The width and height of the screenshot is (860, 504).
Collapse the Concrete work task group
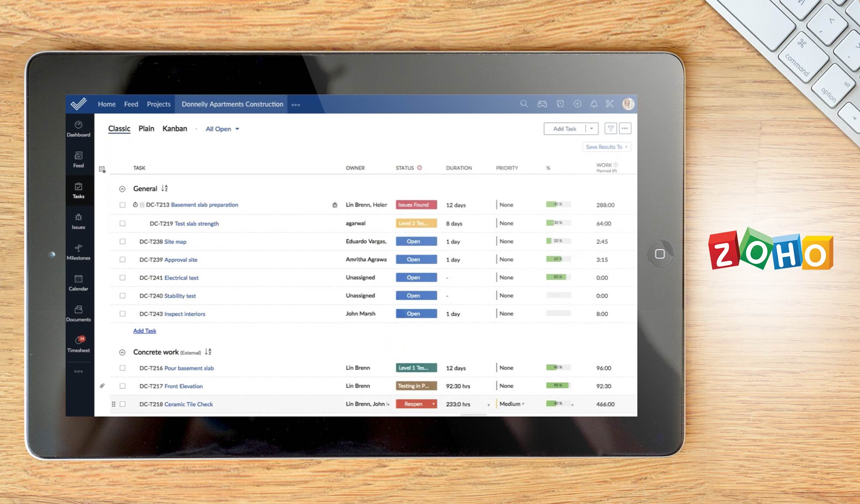(122, 352)
